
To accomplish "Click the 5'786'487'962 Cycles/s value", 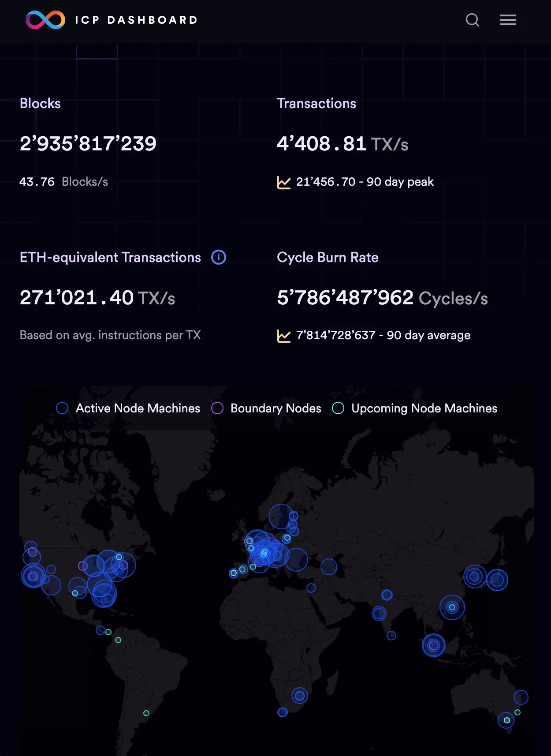I will (382, 298).
